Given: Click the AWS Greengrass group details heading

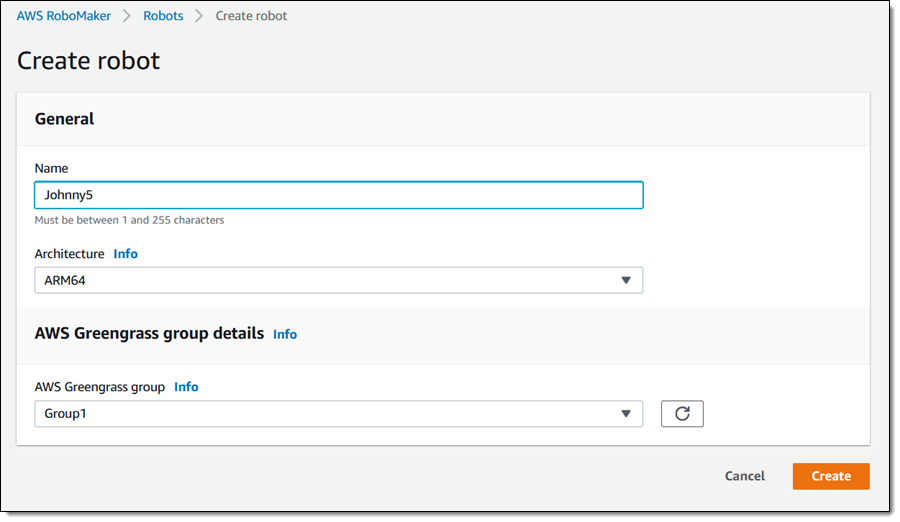Looking at the screenshot, I should [x=149, y=333].
